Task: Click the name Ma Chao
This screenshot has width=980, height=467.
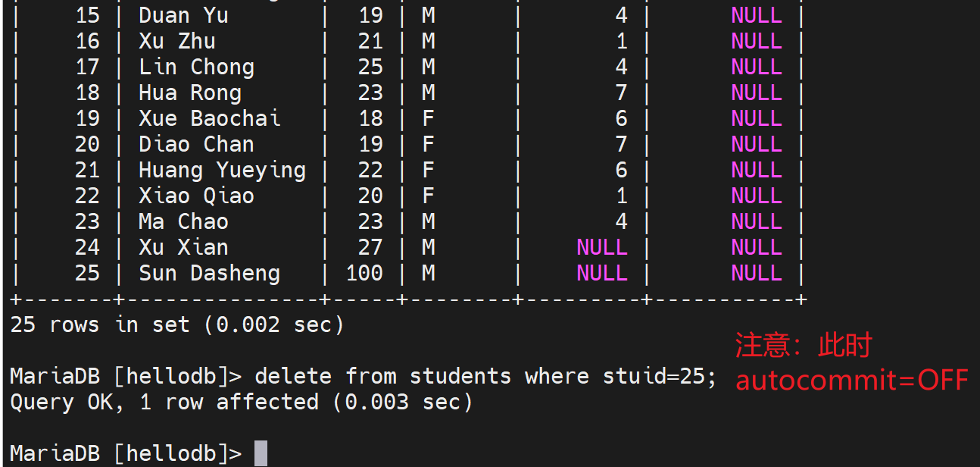Action: 183,221
